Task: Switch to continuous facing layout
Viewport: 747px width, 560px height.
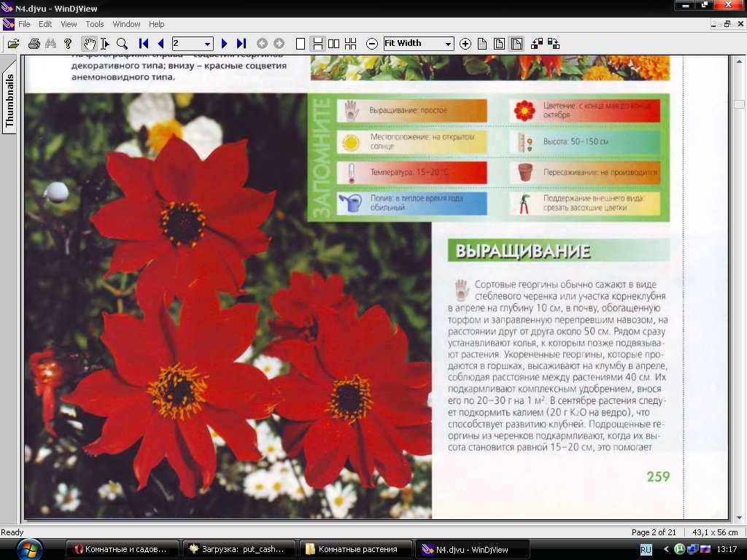Action: 351,44
